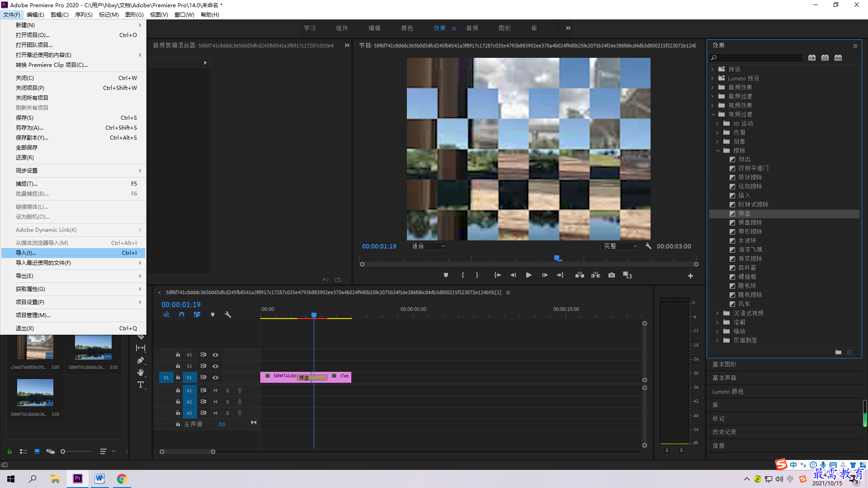Click the Comparison View button
The image size is (868, 488).
pos(627,275)
